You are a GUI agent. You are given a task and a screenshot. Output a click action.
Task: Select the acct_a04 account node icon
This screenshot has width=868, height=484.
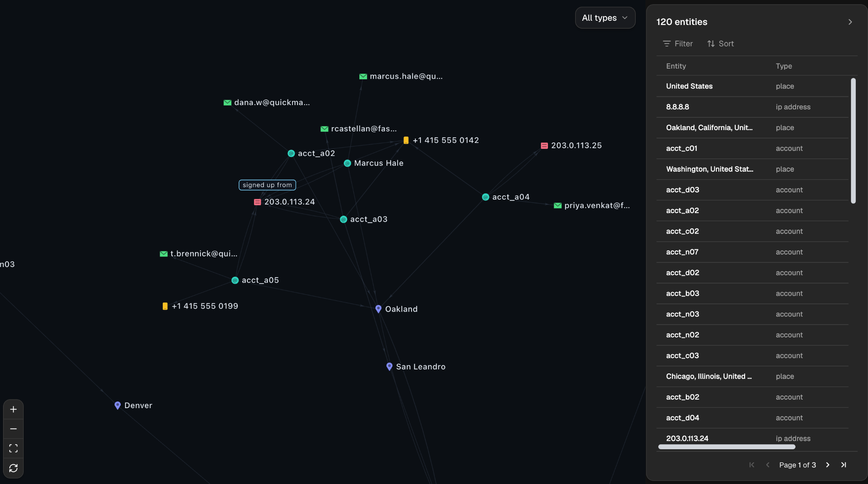(486, 197)
